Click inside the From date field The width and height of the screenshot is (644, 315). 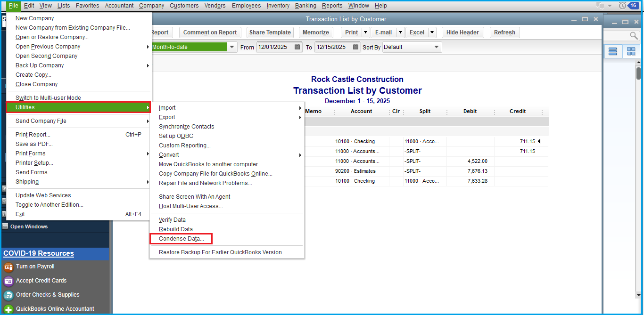276,47
